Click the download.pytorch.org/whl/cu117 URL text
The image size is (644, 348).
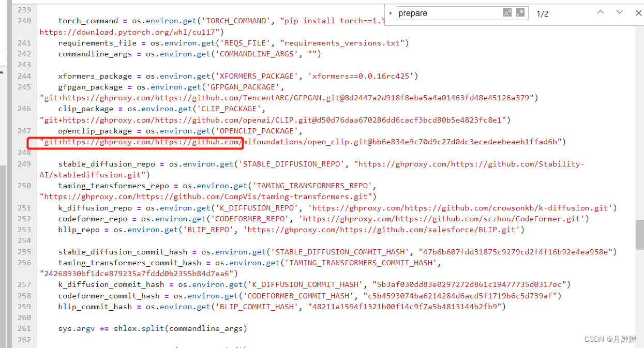[x=129, y=32]
